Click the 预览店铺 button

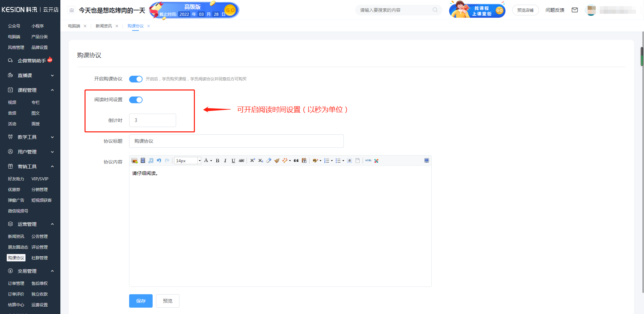[525, 10]
